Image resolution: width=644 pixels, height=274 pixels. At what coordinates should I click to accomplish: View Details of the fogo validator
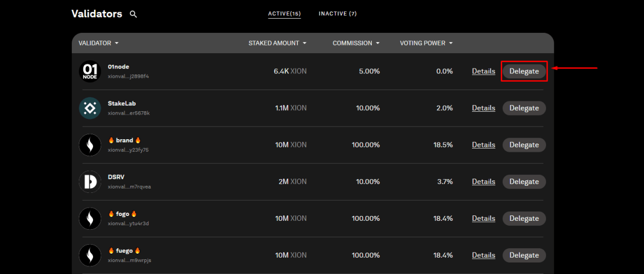click(484, 218)
